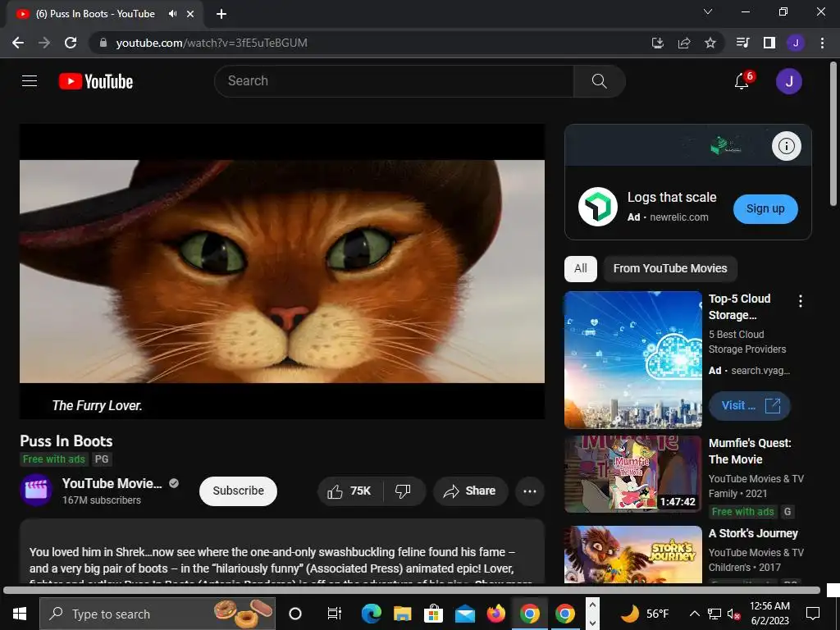Dislike the video with thumbs down
Viewport: 840px width, 630px height.
(403, 491)
